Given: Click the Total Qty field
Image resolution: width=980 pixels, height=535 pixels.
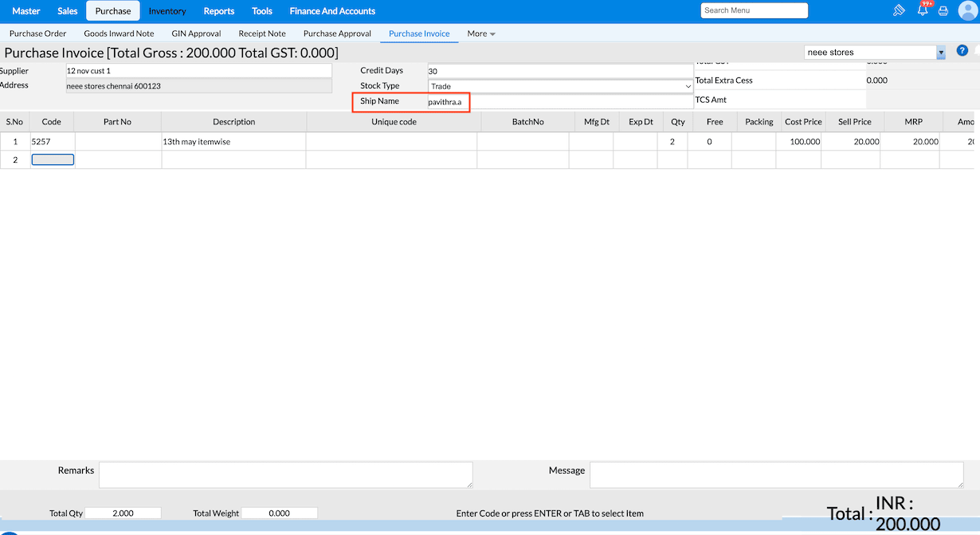Looking at the screenshot, I should pyautogui.click(x=123, y=513).
